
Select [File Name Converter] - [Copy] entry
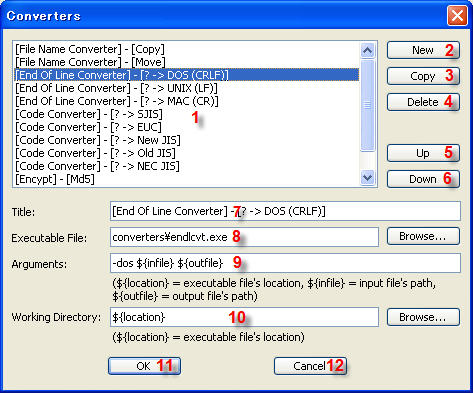pyautogui.click(x=187, y=49)
